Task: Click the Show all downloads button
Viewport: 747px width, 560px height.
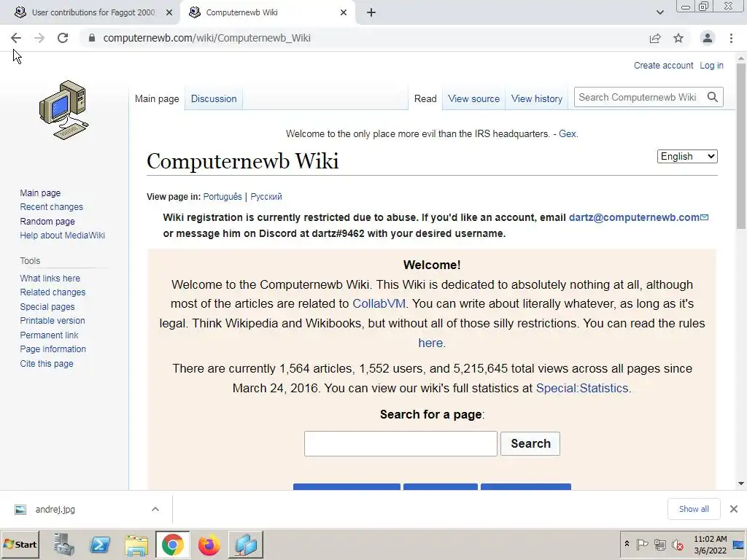Action: (x=694, y=509)
